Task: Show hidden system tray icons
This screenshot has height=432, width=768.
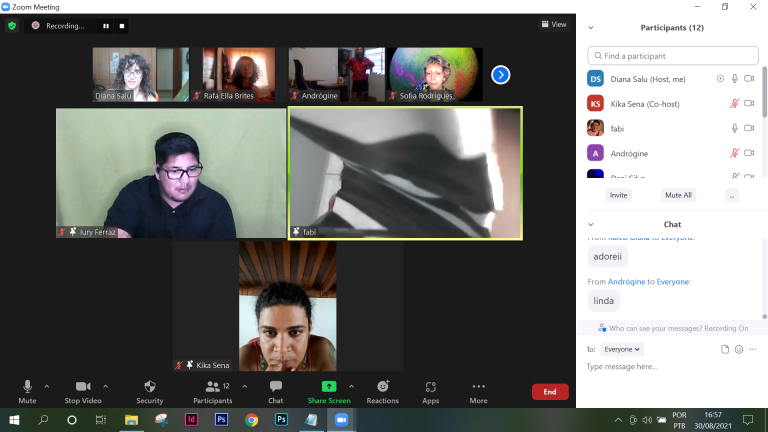Action: coord(618,420)
